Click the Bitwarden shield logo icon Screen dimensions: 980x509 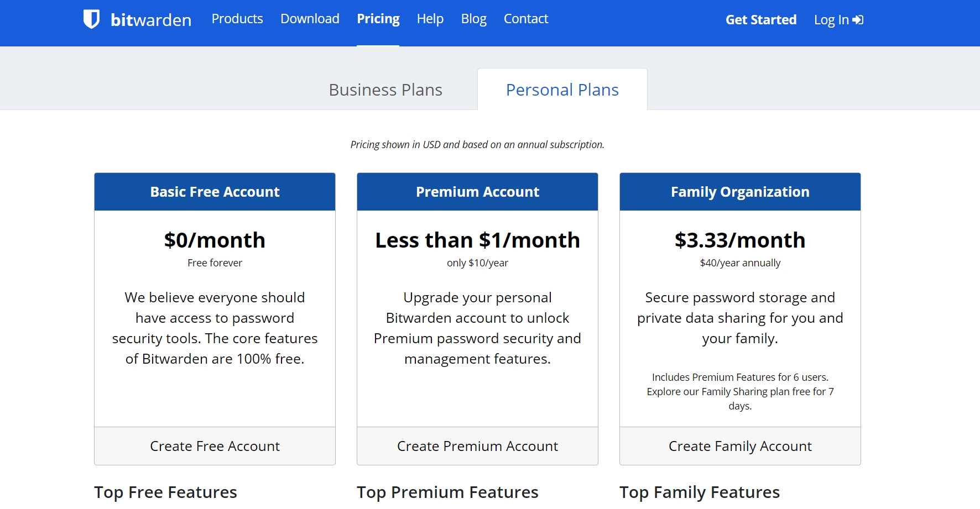pyautogui.click(x=91, y=19)
